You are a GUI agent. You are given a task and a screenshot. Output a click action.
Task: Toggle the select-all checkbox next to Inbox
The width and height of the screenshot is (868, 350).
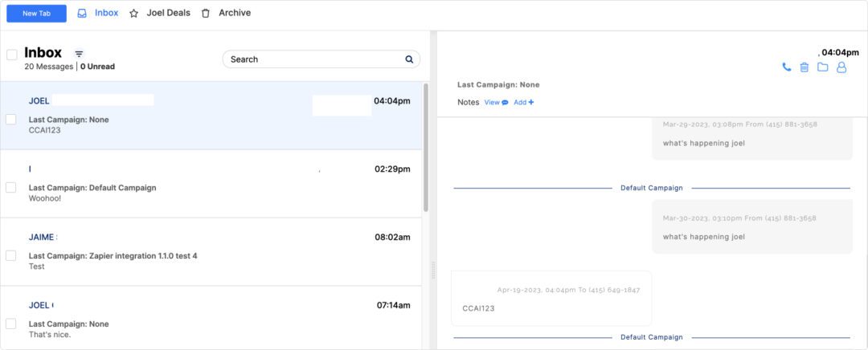pos(11,55)
